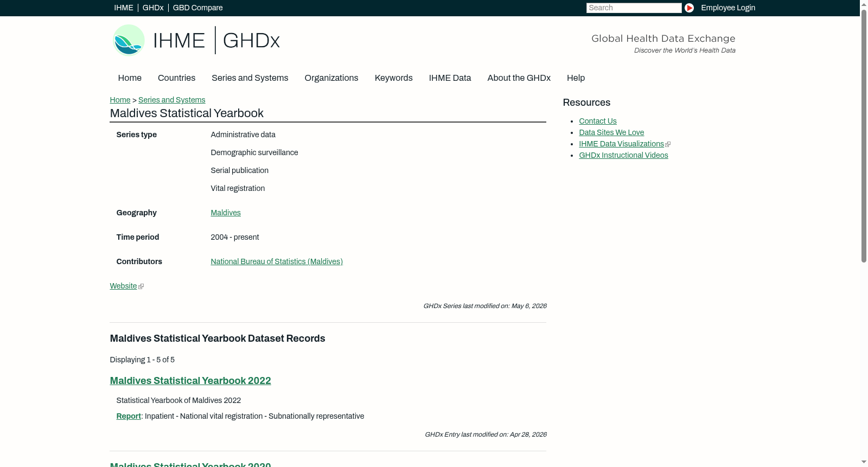This screenshot has width=868, height=467.
Task: Open Series and Systems in the navigation bar
Action: [x=250, y=78]
